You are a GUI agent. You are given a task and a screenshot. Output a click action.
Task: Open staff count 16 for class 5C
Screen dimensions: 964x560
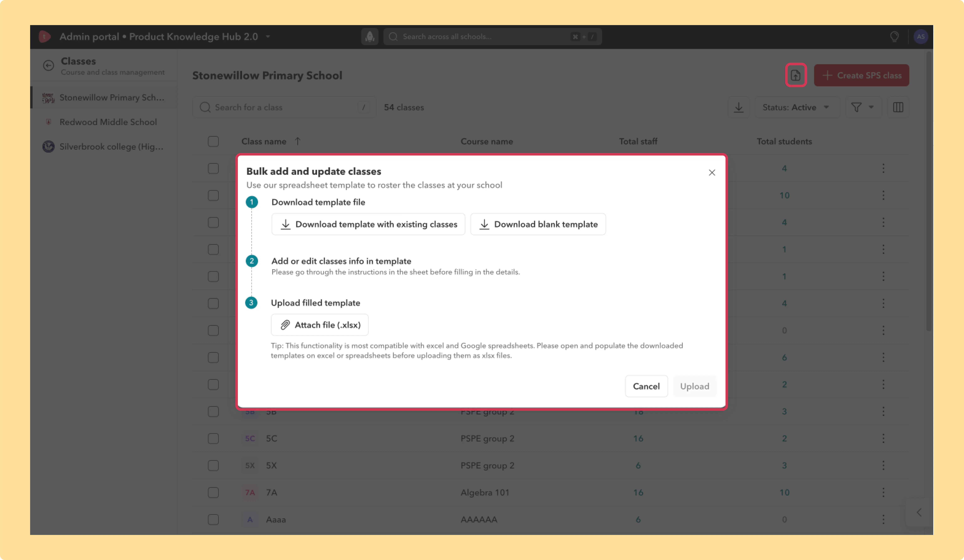pyautogui.click(x=638, y=438)
